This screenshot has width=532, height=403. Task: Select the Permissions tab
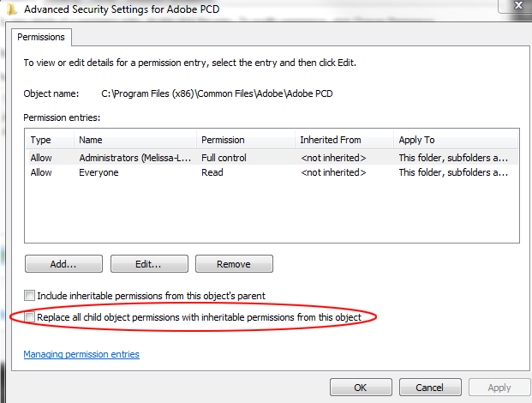click(41, 37)
